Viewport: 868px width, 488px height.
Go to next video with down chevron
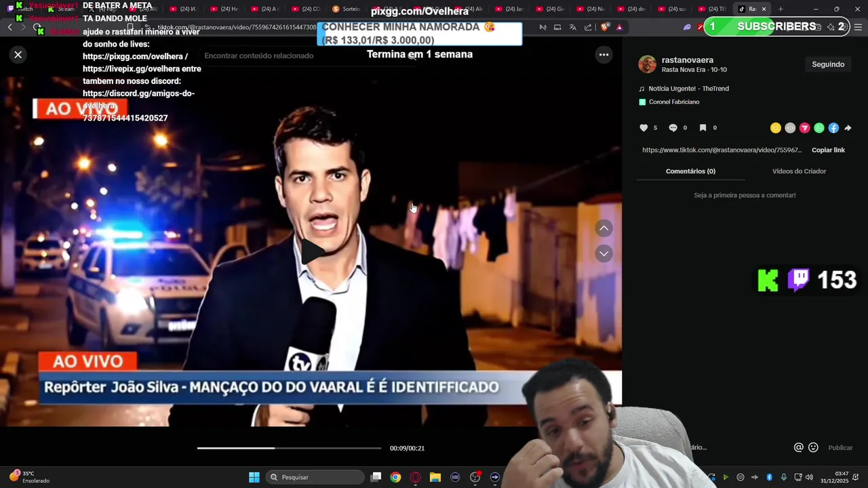(604, 253)
